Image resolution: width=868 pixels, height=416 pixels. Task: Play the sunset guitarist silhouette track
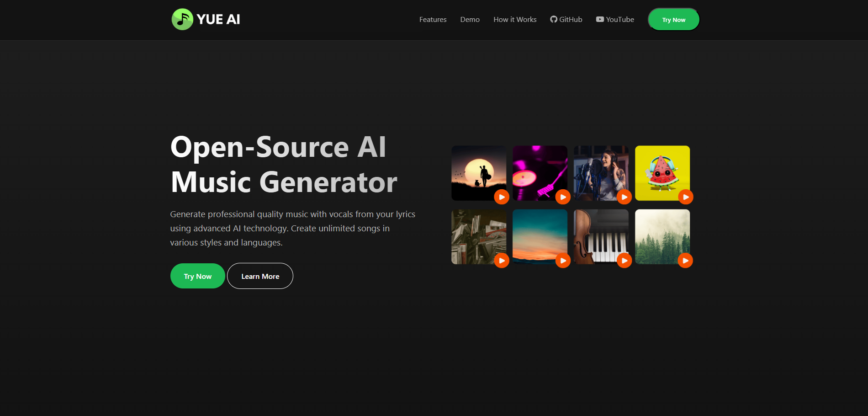click(502, 197)
